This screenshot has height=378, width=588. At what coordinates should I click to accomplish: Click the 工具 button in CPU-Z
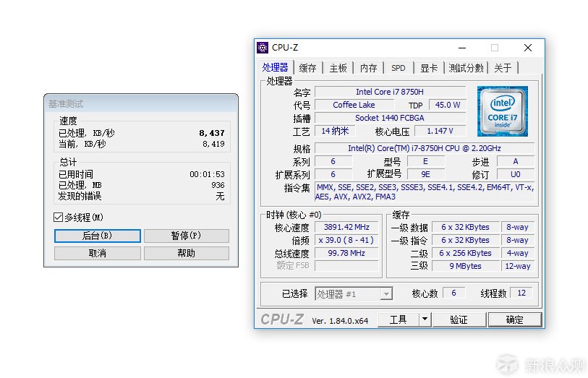[398, 319]
